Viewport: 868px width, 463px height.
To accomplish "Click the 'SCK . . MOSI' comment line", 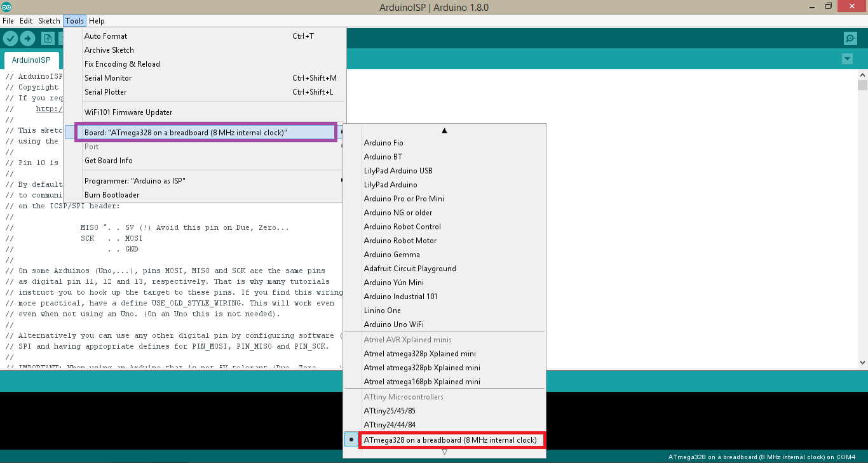I will (111, 238).
